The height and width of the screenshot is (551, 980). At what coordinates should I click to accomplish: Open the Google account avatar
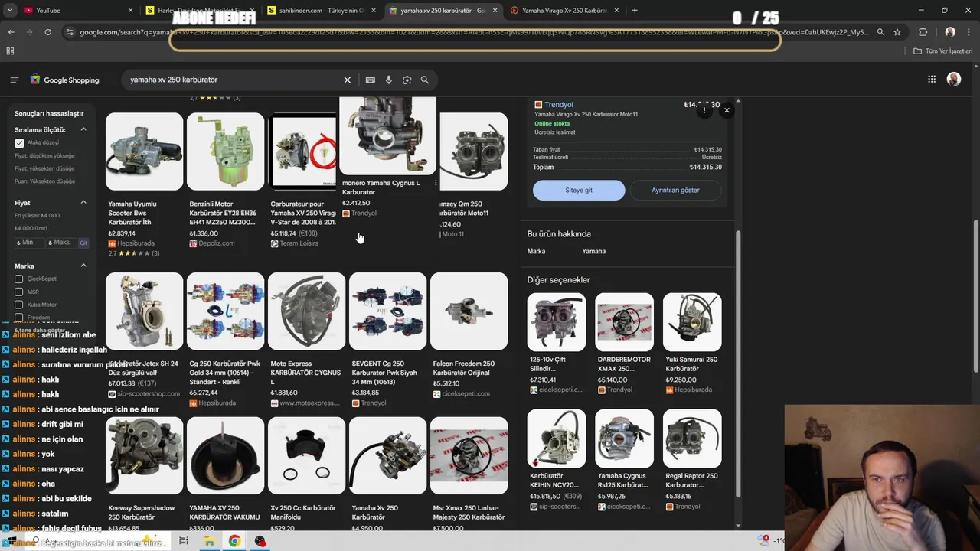coord(954,80)
